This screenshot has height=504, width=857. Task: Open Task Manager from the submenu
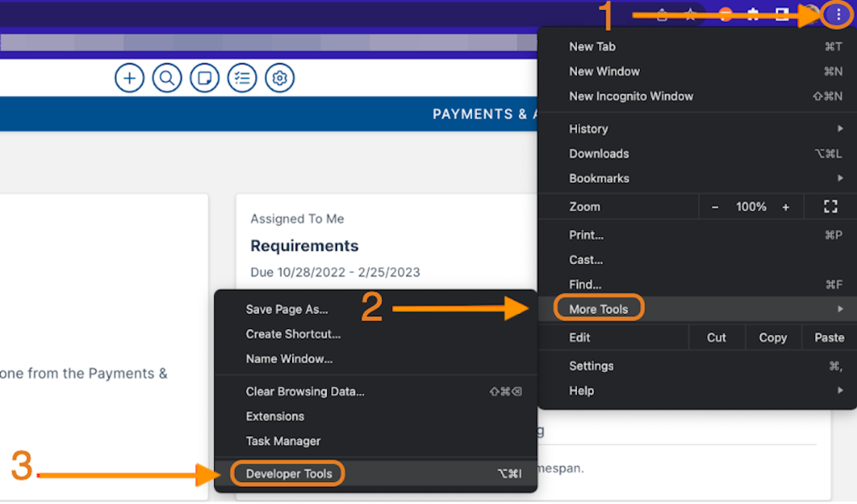(x=283, y=441)
